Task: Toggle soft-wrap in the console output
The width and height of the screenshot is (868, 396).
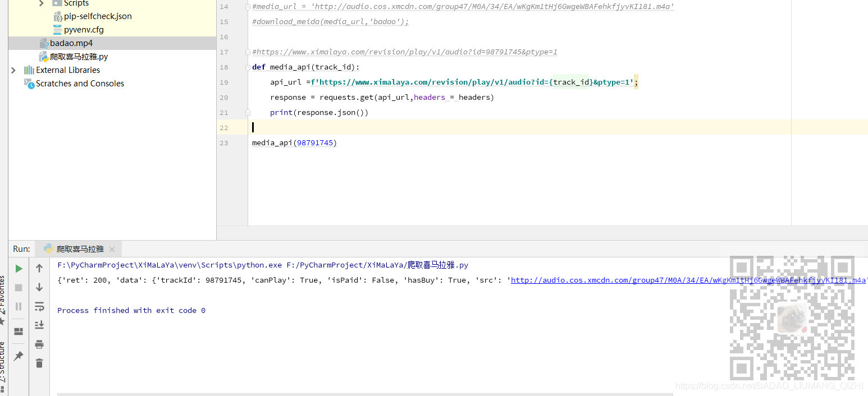Action: pos(39,306)
